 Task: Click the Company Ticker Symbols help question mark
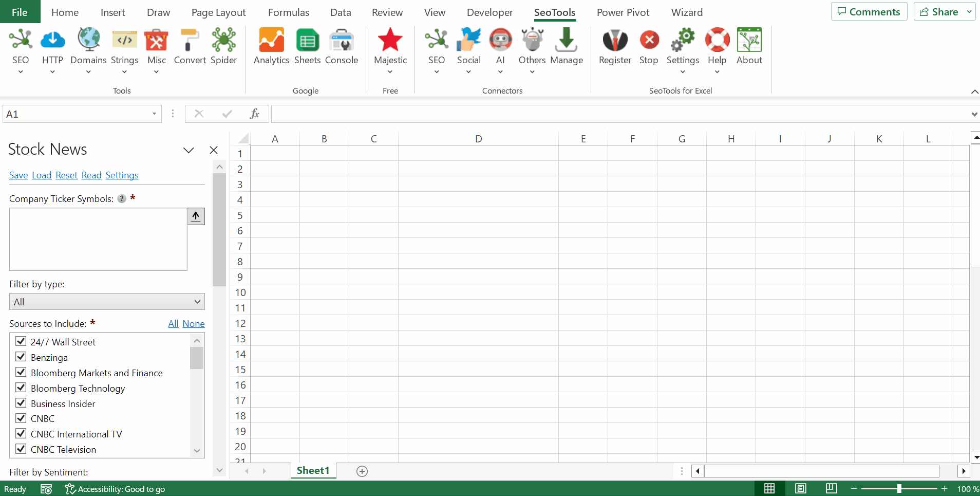click(122, 199)
